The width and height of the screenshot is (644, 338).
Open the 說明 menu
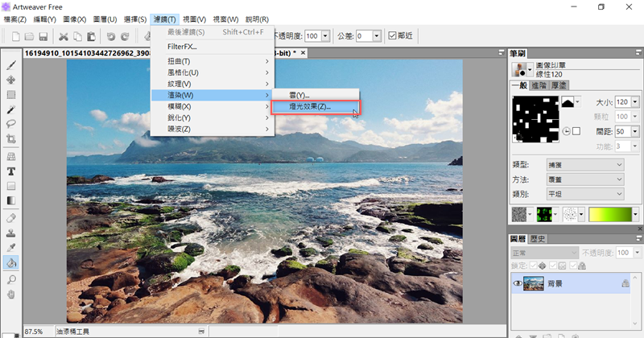click(257, 19)
